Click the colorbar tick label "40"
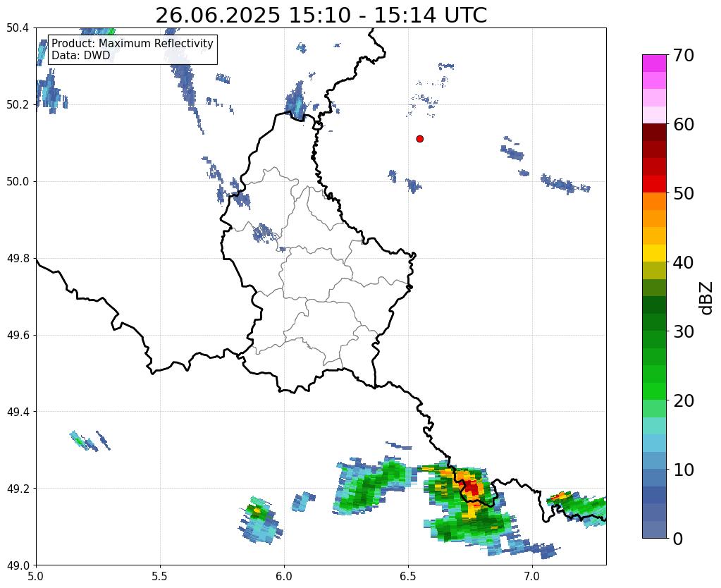 [x=684, y=262]
